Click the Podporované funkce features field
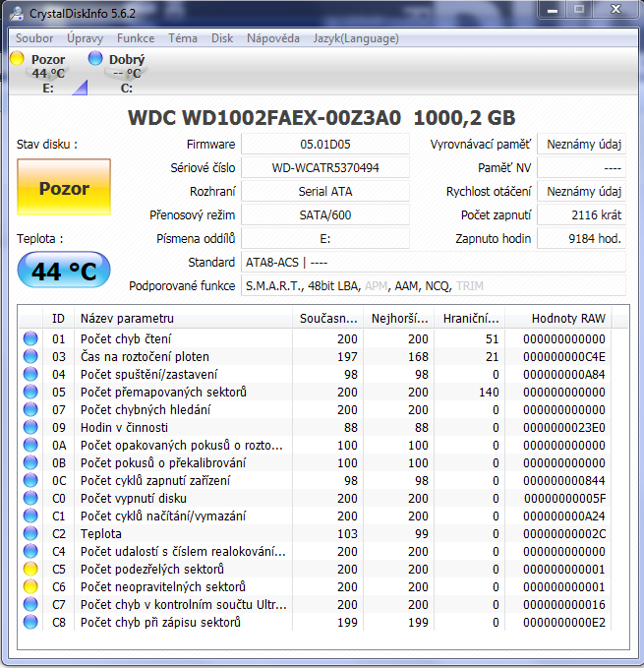644x668 pixels. tap(434, 286)
